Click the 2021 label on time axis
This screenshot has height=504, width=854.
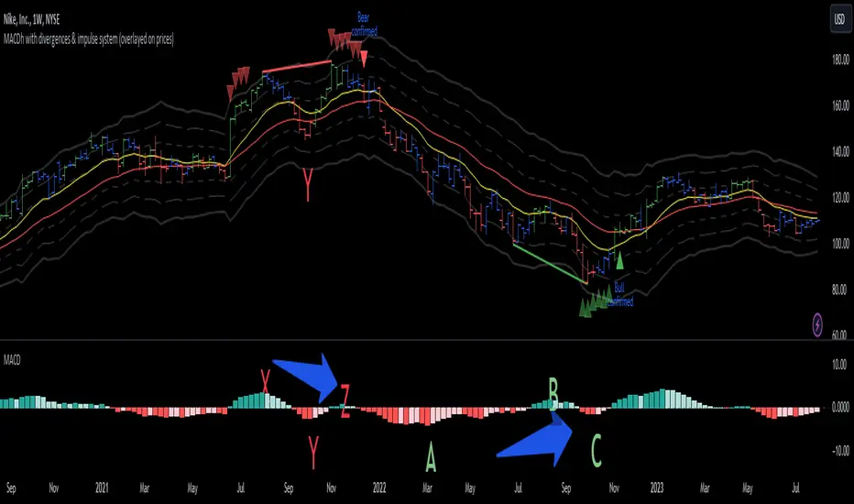pos(102,488)
